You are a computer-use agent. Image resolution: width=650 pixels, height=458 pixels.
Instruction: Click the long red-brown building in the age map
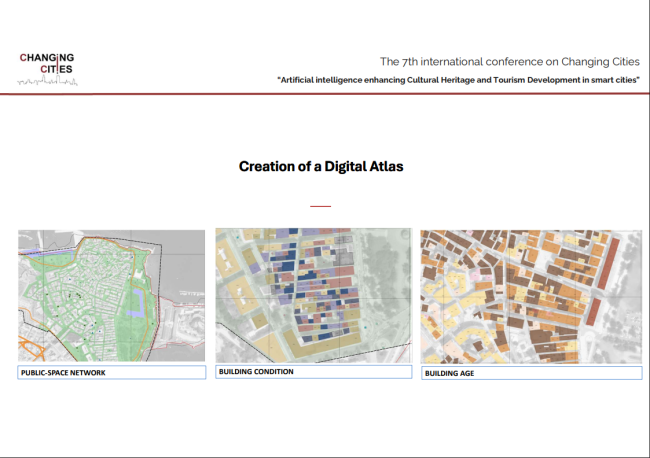(x=609, y=264)
